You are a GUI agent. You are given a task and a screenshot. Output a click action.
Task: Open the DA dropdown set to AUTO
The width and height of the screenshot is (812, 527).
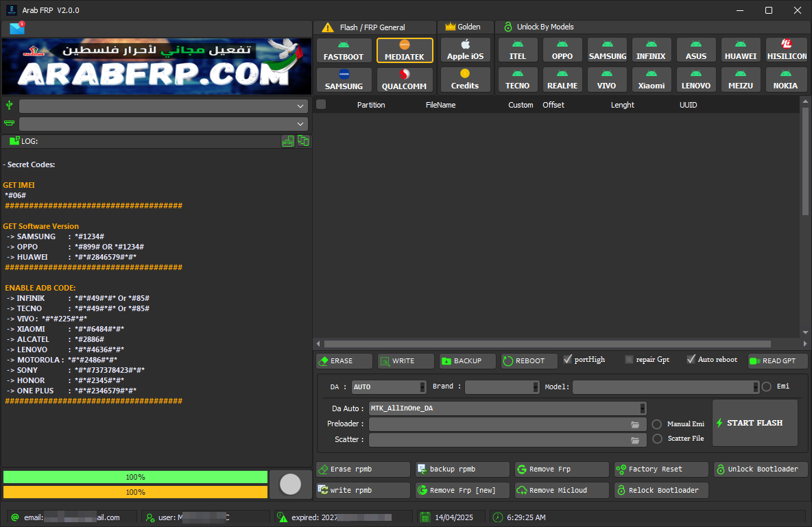tap(389, 387)
